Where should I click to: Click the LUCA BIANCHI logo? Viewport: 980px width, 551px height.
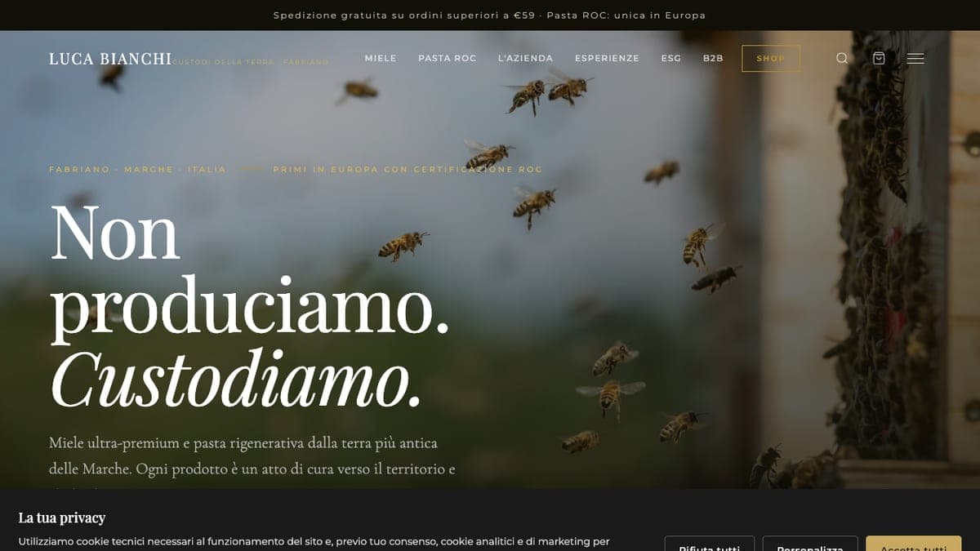coord(110,59)
